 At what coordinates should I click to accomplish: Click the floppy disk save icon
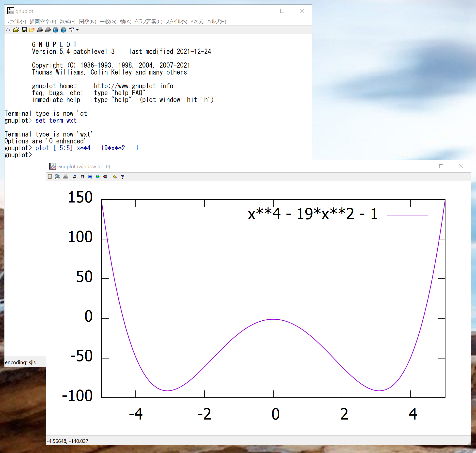[24, 30]
